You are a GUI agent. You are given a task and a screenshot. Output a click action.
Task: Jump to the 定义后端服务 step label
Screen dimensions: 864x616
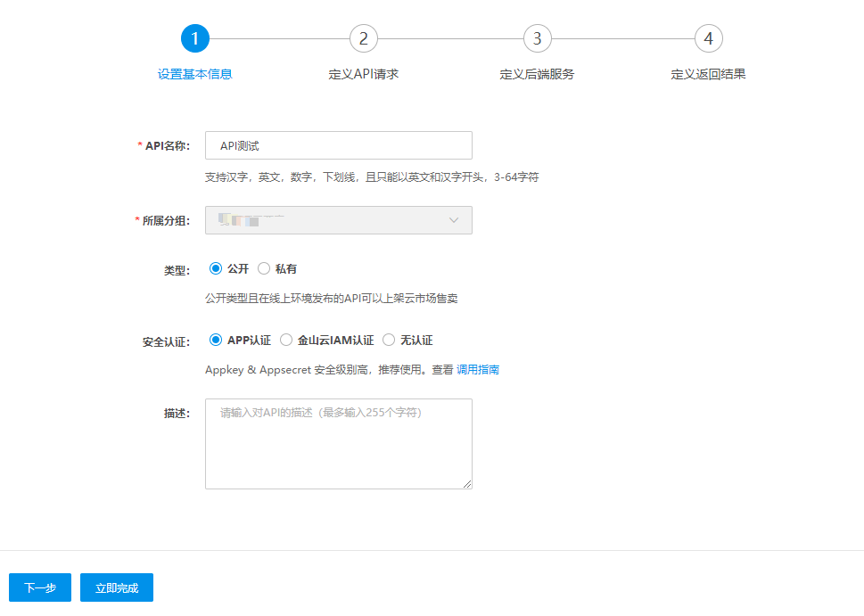(x=537, y=74)
